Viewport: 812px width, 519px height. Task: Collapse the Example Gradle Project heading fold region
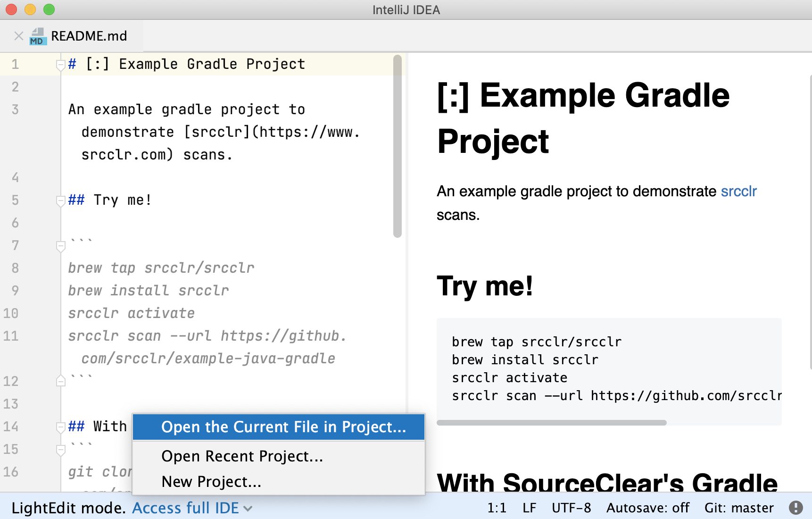(60, 65)
